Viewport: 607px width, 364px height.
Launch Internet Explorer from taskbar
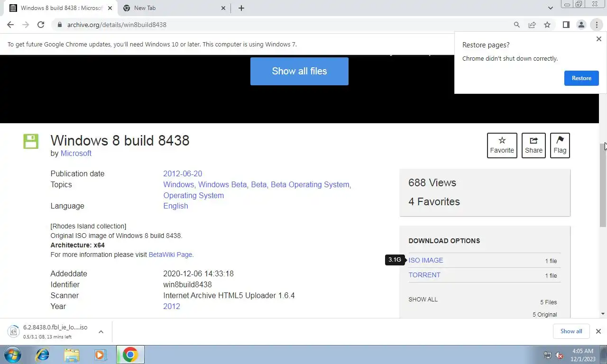coord(43,355)
